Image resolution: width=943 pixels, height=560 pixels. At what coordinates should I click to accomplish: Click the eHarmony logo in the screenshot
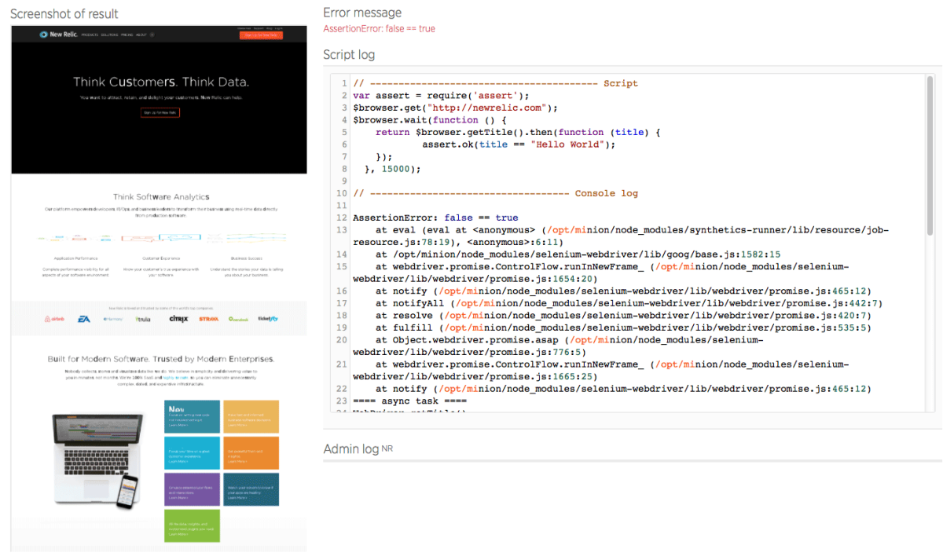click(x=112, y=319)
